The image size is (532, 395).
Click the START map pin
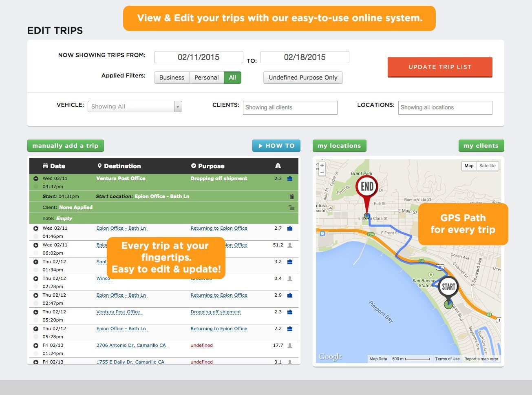pyautogui.click(x=448, y=291)
